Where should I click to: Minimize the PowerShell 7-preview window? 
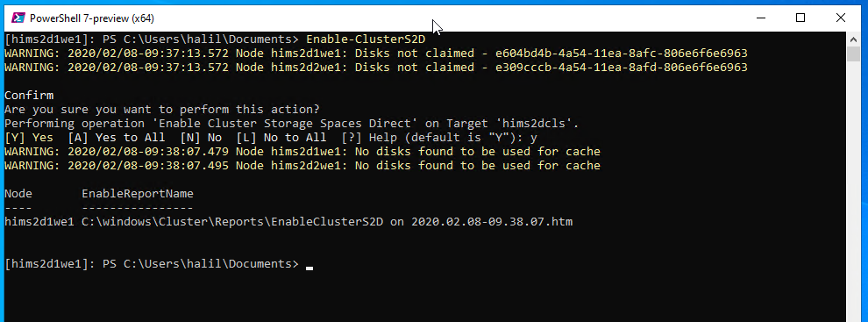tap(760, 18)
